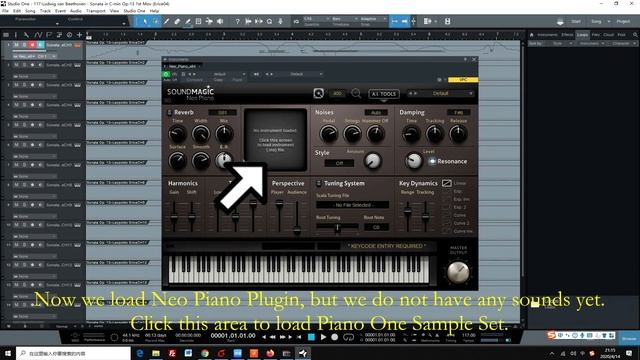Click the magnifier icon in Neo Piano header
The image size is (640, 360).
coord(356,93)
